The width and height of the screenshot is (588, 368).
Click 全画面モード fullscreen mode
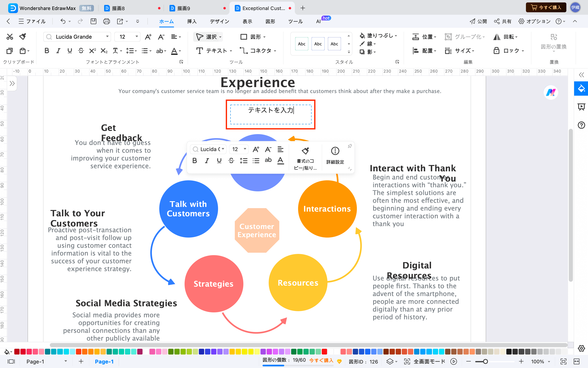point(424,361)
